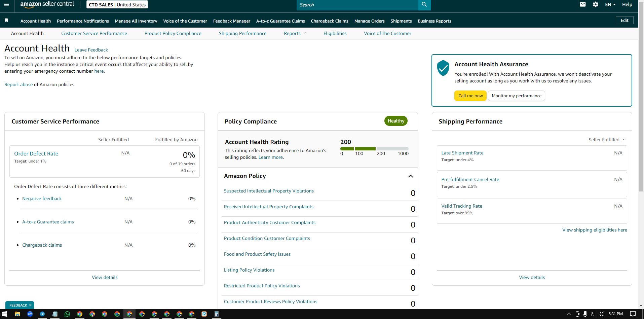Image resolution: width=644 pixels, height=319 pixels.
Task: Open Shipments in the favorites bar
Action: (x=401, y=21)
